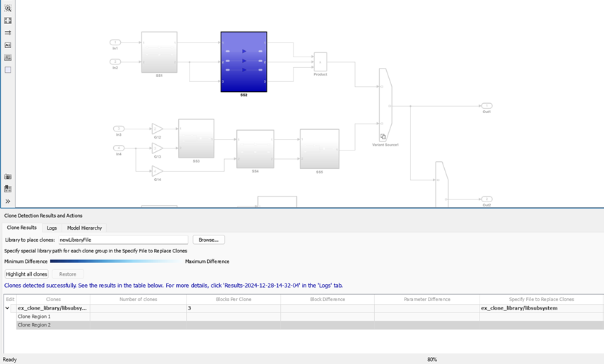Click the difference gradient color bar
Viewport: 604px width, 364px height.
pyautogui.click(x=115, y=262)
